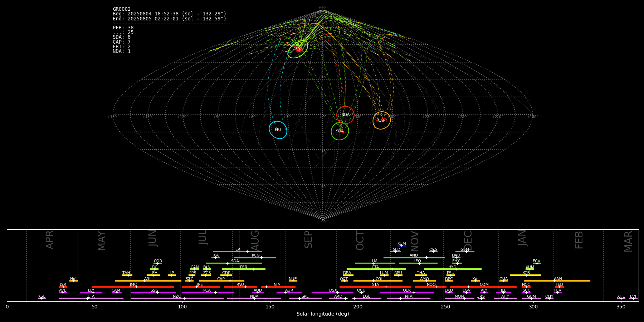Click the '...: 25' sporadic count entry
This screenshot has height=322, width=644.
coord(123,33)
